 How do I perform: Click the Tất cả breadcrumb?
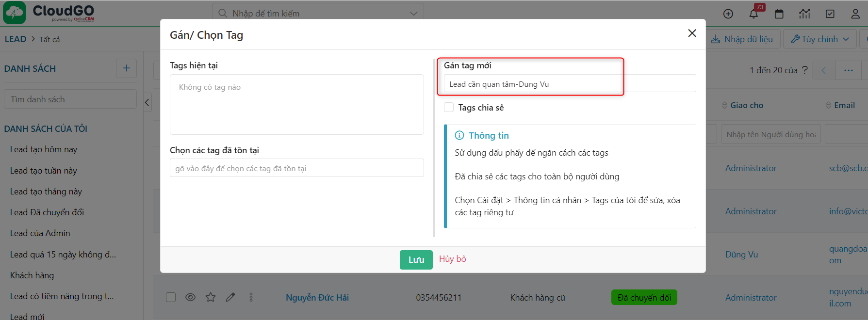49,39
